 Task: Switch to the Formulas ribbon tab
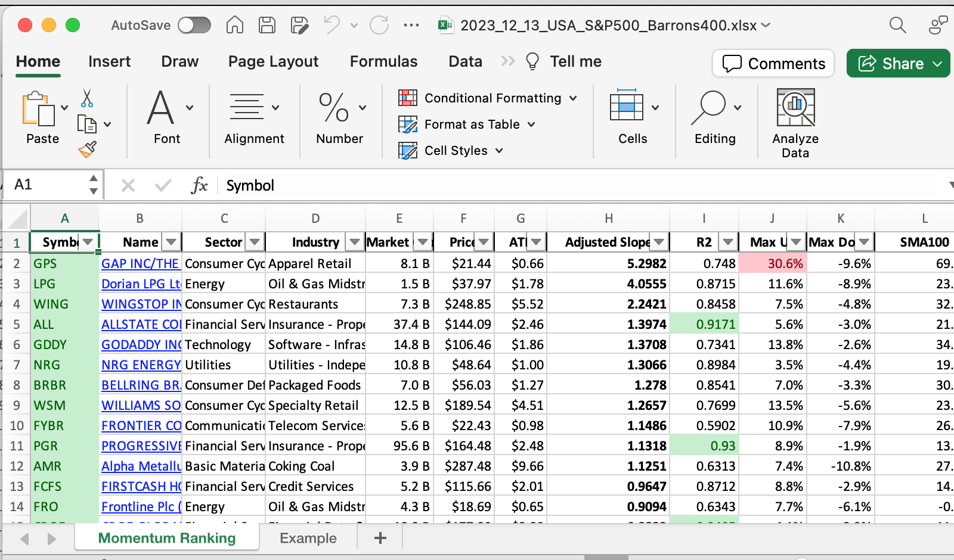(383, 61)
